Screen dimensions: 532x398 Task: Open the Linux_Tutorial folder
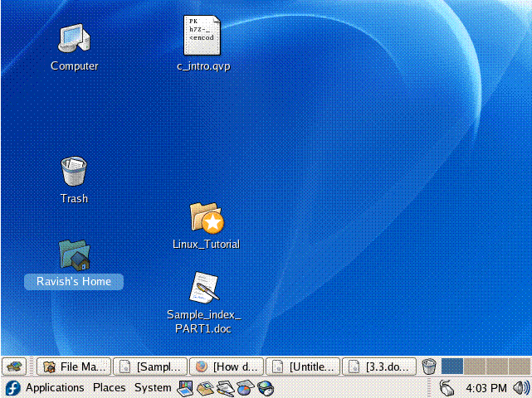[x=206, y=218]
